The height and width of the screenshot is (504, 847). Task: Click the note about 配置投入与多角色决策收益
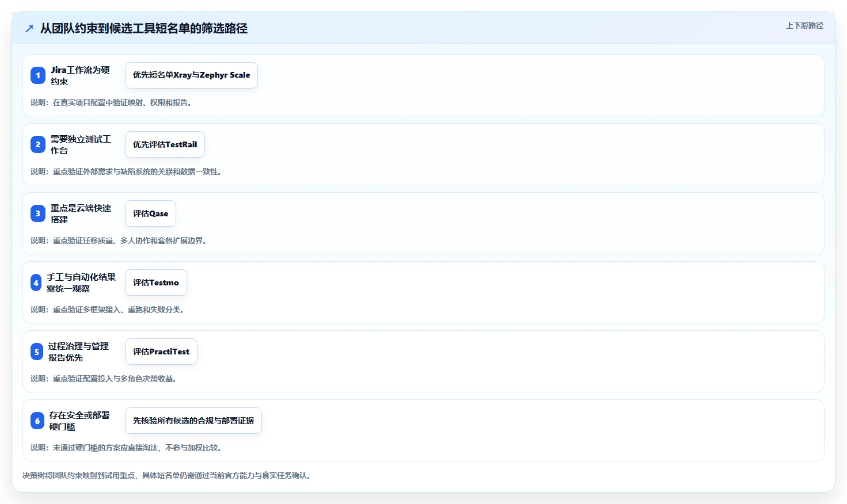pos(104,379)
